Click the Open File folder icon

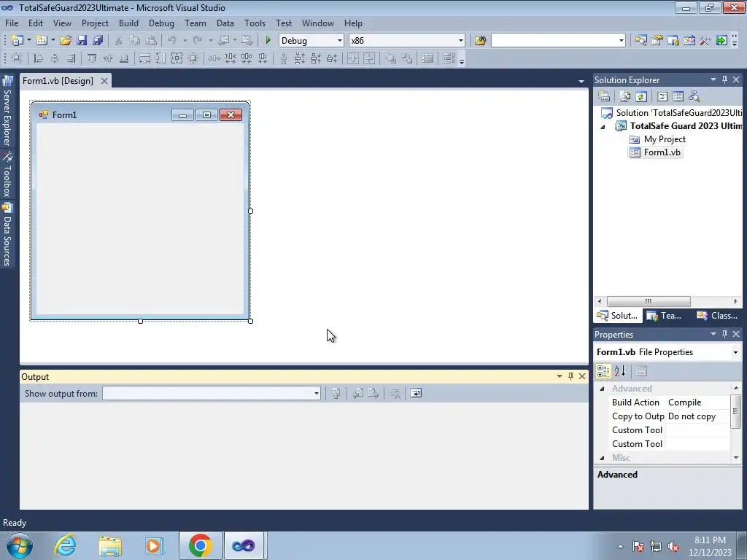pos(66,41)
